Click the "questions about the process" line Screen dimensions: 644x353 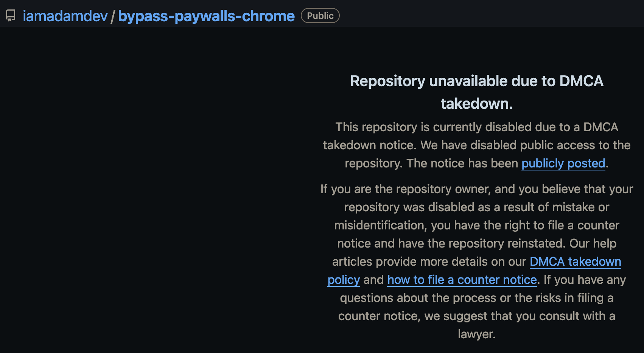click(476, 298)
